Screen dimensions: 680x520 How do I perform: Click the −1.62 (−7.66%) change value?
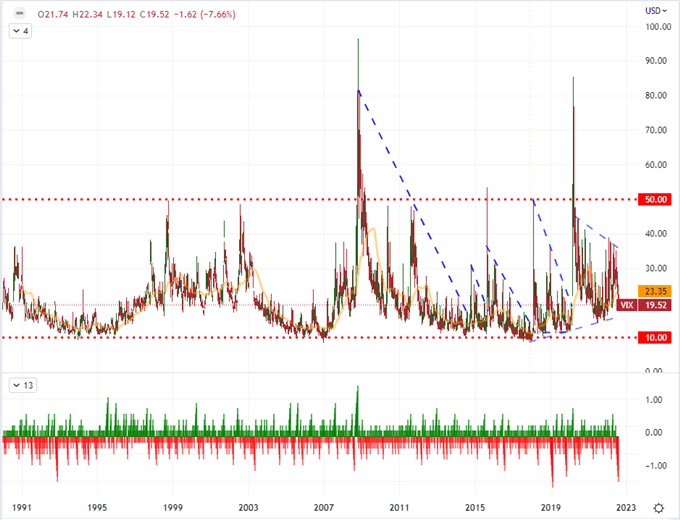(204, 14)
